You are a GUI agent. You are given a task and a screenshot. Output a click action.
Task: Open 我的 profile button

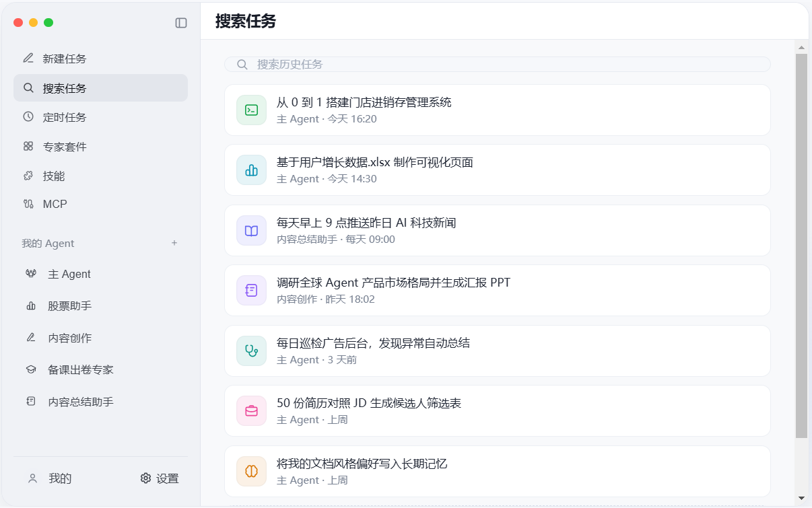[x=50, y=479]
